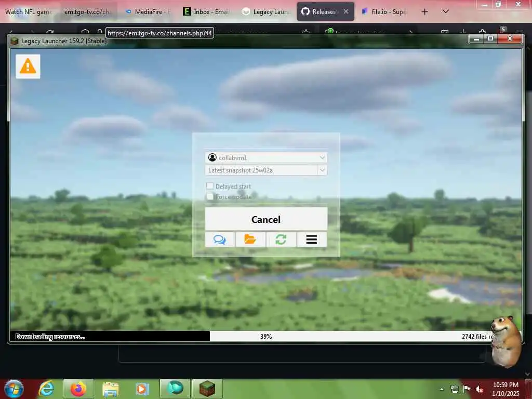Open the network tray icon

tap(454, 389)
